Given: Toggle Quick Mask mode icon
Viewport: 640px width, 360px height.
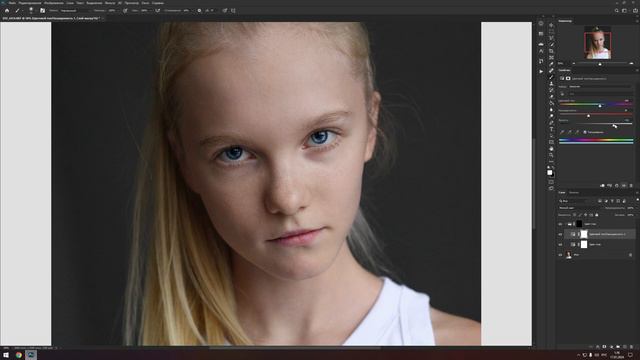Looking at the screenshot, I should (551, 182).
